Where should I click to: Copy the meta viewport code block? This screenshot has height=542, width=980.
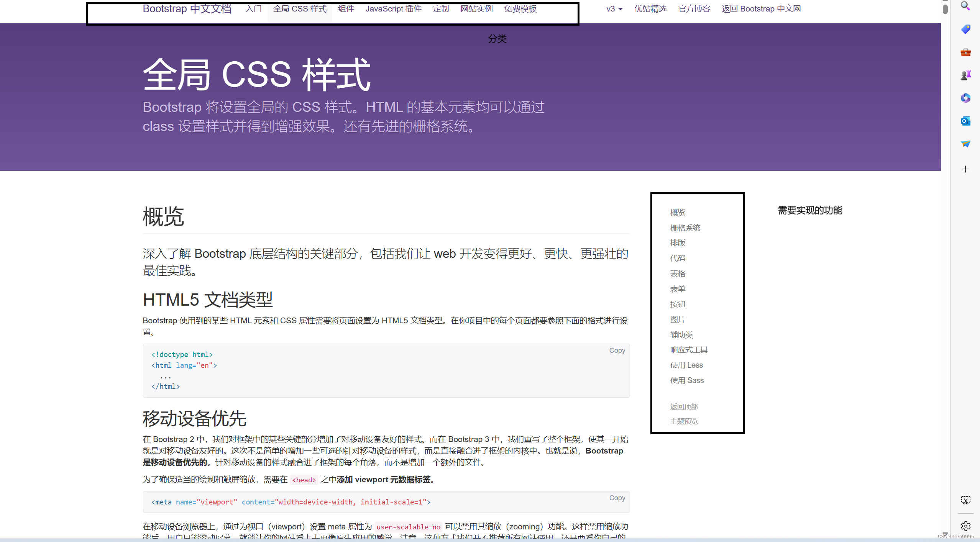(617, 498)
